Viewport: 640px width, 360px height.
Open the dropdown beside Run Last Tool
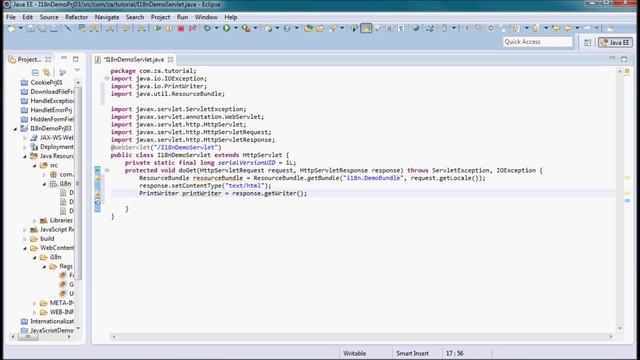click(x=256, y=28)
